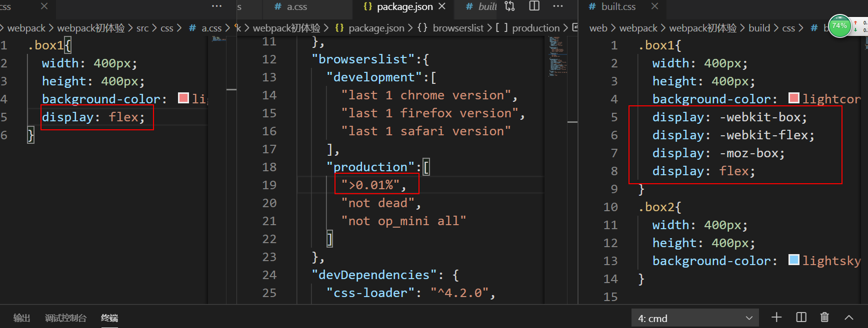
Task: Close the package.json tab
Action: click(442, 6)
